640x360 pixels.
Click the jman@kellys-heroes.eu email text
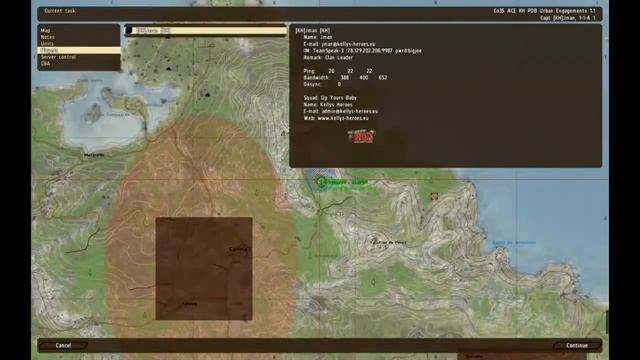(348, 44)
